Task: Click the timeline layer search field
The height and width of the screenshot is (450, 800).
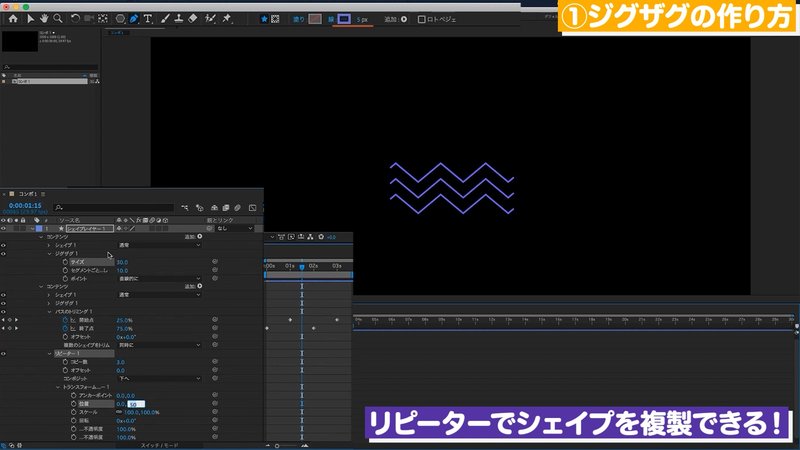Action: coord(114,208)
